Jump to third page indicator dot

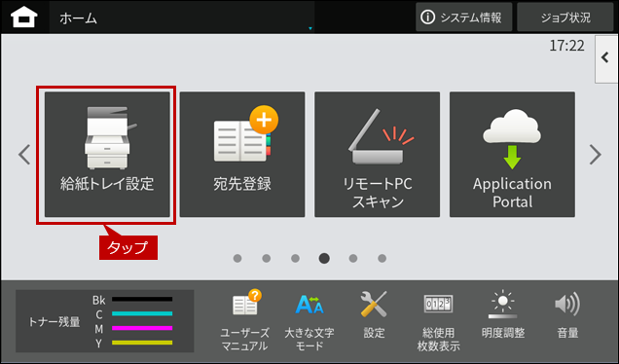coord(295,258)
